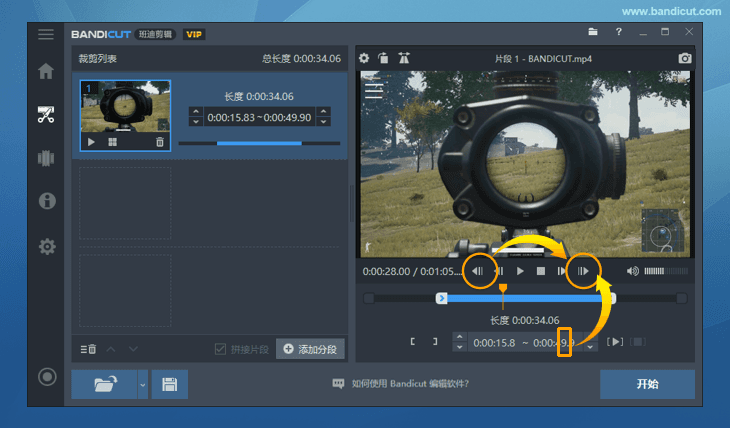This screenshot has height=428, width=730.
Task: Open a file with the folder button
Action: pyautogui.click(x=105, y=384)
